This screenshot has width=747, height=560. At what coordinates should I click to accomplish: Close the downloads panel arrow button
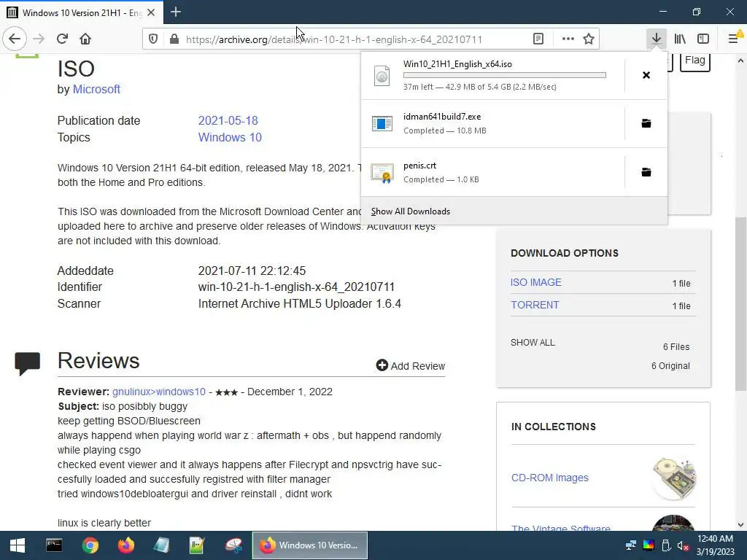pyautogui.click(x=657, y=39)
